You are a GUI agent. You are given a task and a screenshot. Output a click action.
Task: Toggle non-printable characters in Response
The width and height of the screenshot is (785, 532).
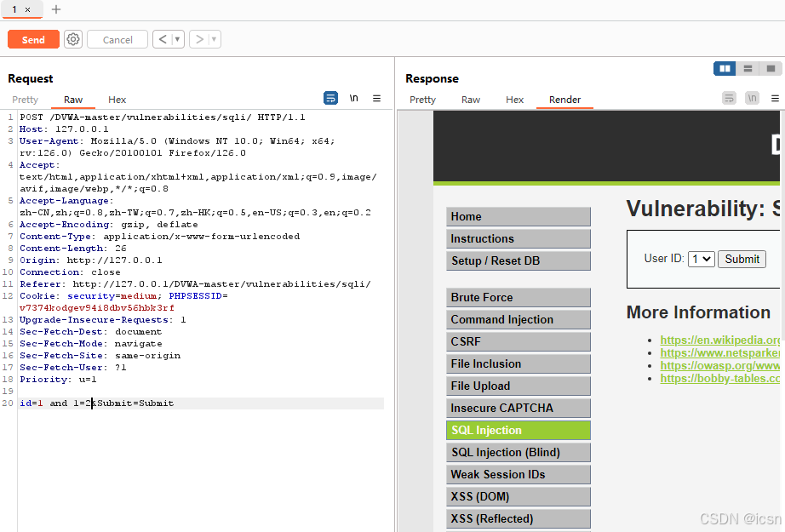pyautogui.click(x=752, y=98)
